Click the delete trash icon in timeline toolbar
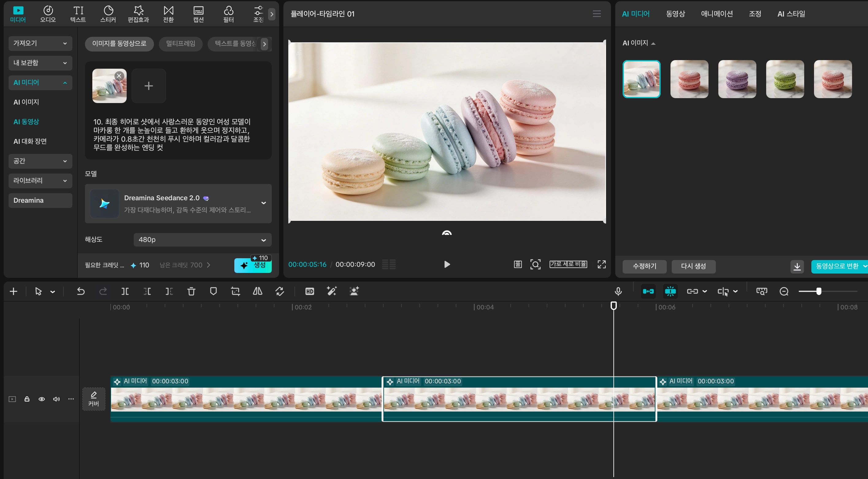The height and width of the screenshot is (479, 868). point(191,291)
